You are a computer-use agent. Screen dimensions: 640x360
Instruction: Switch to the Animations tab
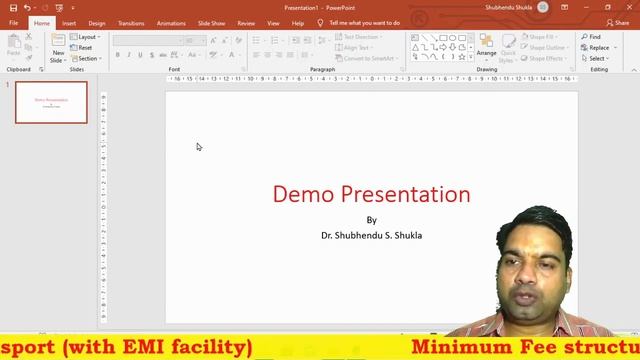(x=171, y=23)
